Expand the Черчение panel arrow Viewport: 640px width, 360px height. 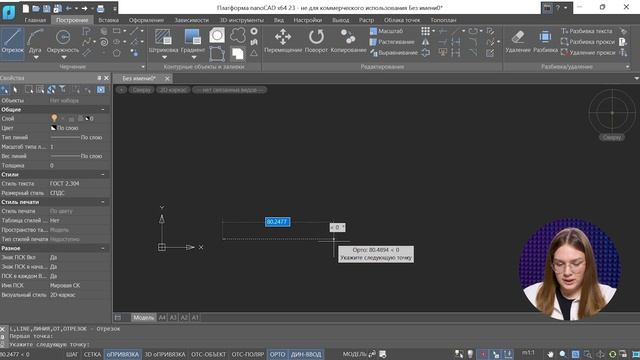click(x=143, y=67)
